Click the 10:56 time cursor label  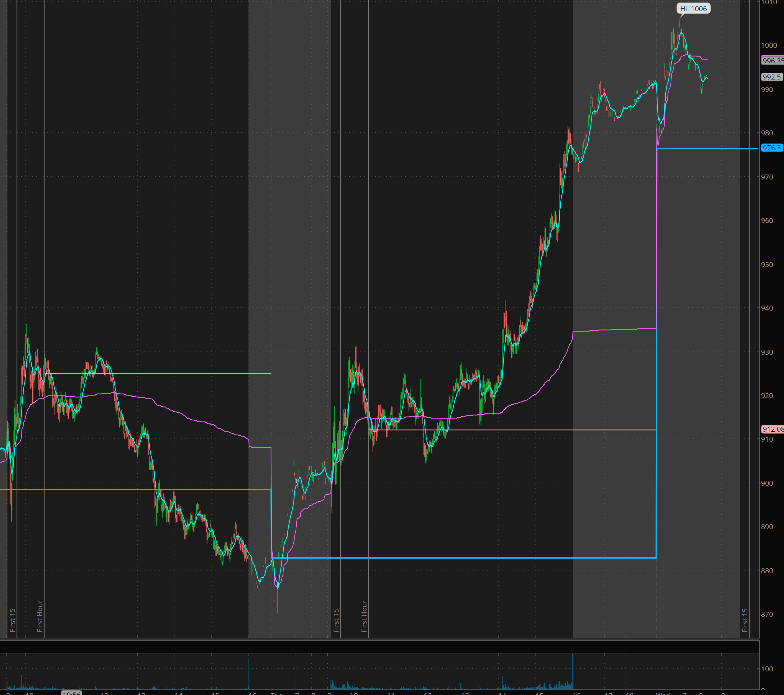[71, 693]
